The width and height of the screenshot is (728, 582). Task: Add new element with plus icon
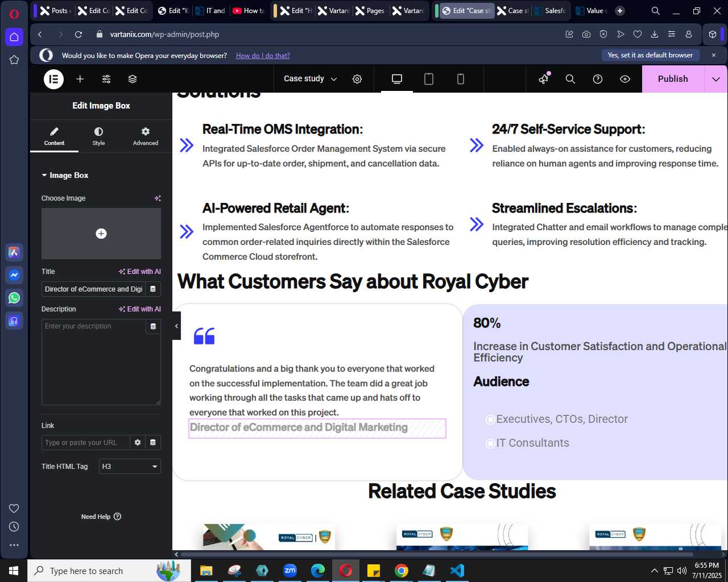click(80, 79)
